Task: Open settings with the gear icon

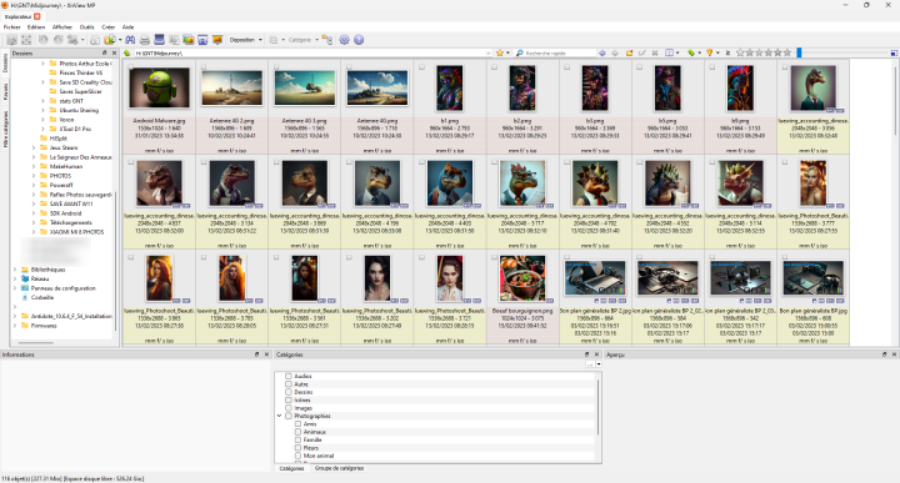Action: [x=344, y=40]
